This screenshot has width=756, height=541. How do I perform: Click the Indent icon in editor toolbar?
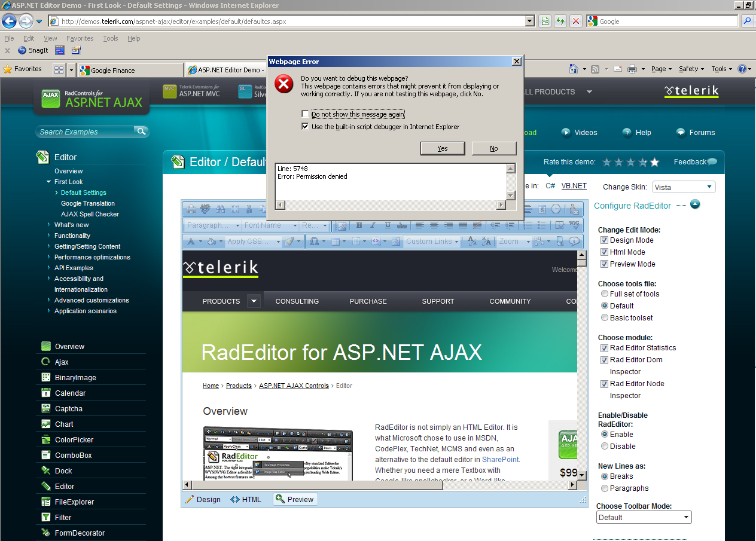tap(510, 225)
